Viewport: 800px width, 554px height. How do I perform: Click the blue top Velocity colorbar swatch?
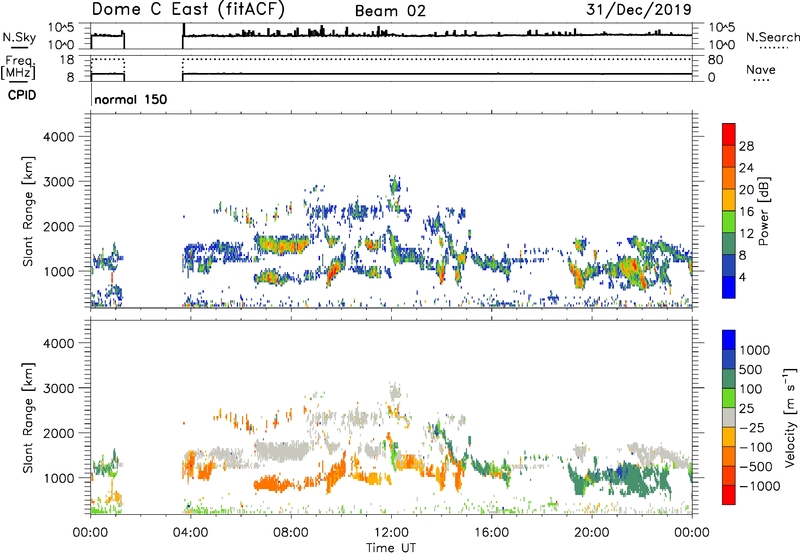729,340
